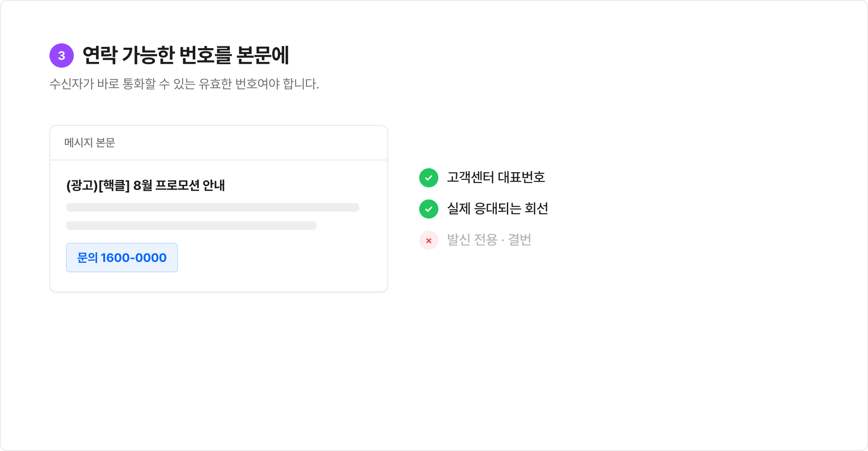The height and width of the screenshot is (451, 868).
Task: Click red X icon beside 발신 전용 · 결번
Action: [x=429, y=240]
